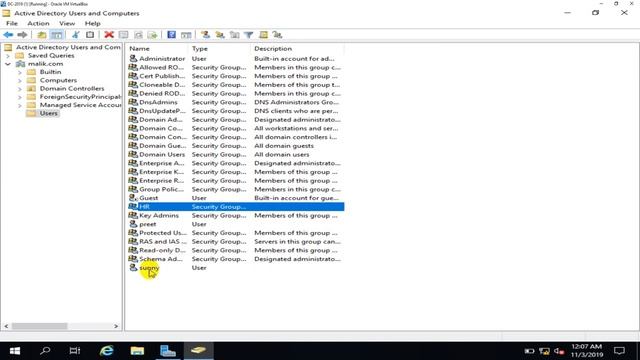The width and height of the screenshot is (640, 360).
Task: Click right arrow of tree pane scrollbar
Action: [116, 326]
